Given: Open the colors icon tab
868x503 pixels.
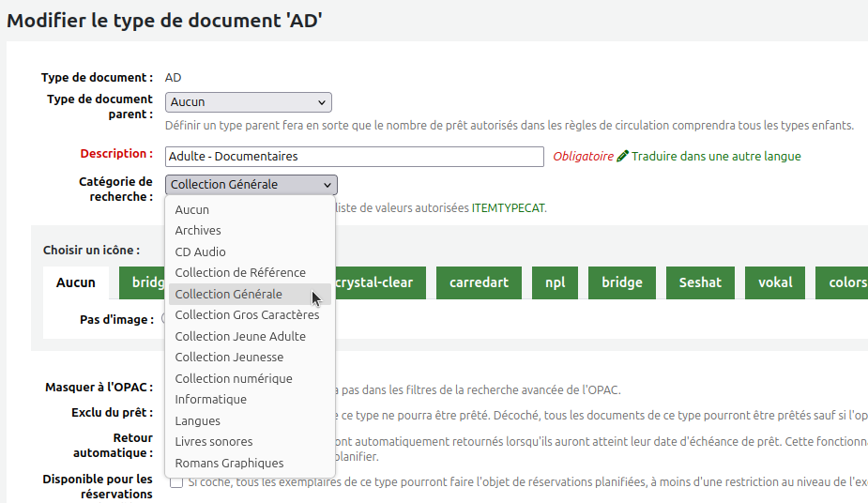Looking at the screenshot, I should (x=843, y=282).
